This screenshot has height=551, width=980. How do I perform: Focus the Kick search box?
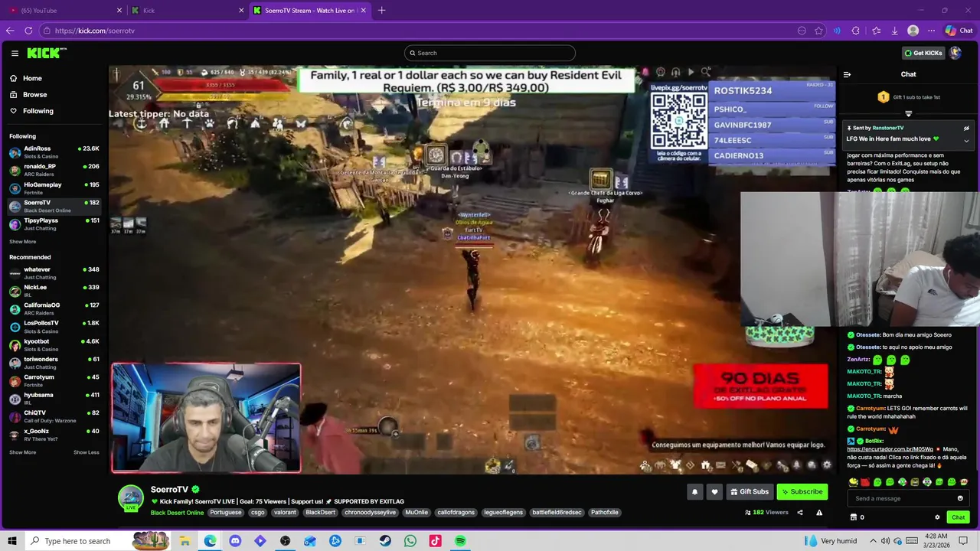point(490,53)
